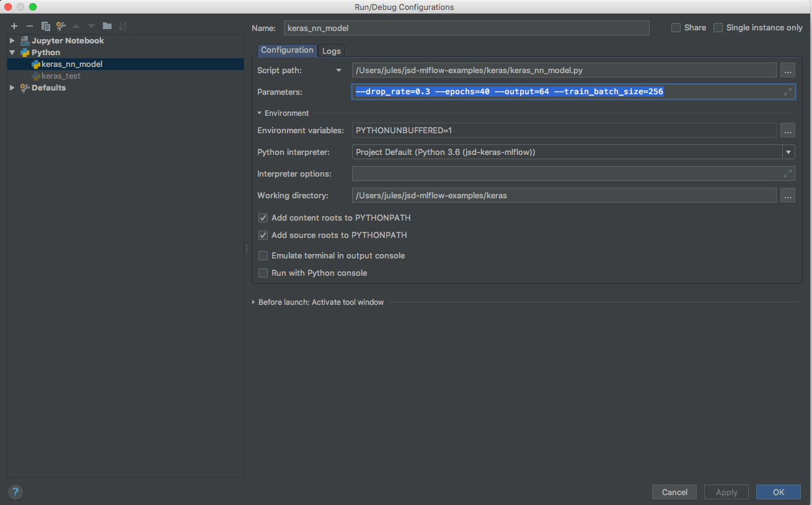
Task: Click the Working directory input field
Action: click(563, 196)
